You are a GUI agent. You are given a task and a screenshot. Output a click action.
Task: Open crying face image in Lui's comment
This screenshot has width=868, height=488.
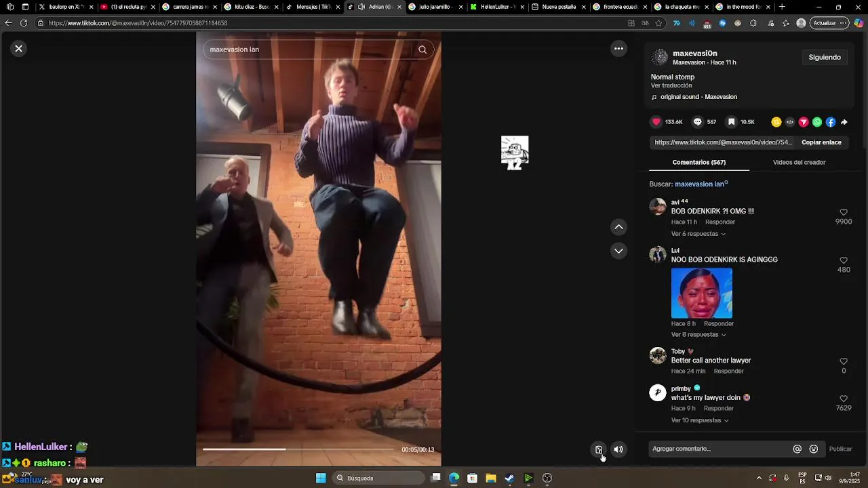[702, 293]
